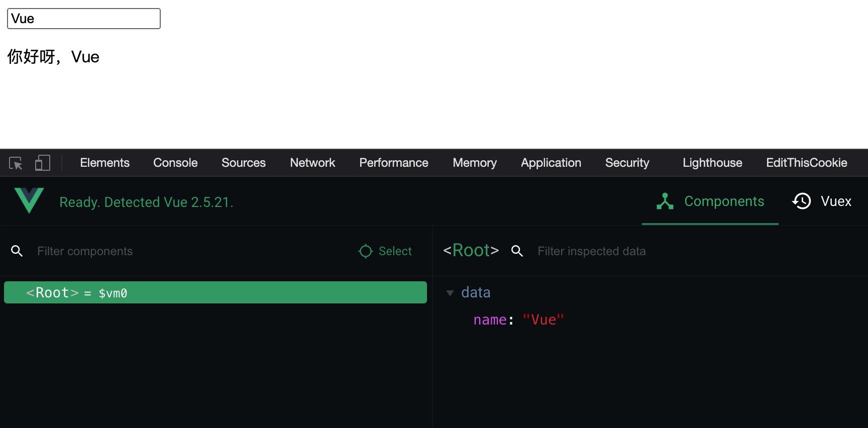868x428 pixels.
Task: Click the page text input containing Vue
Action: click(x=84, y=19)
